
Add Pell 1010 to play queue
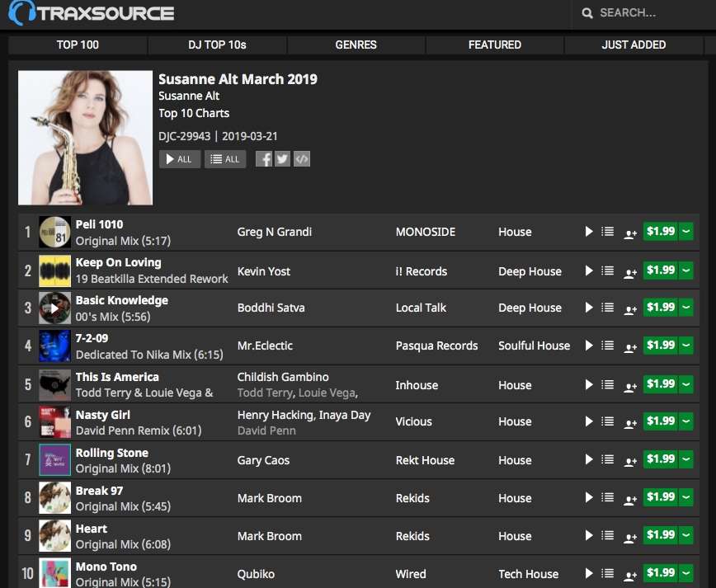pos(607,232)
